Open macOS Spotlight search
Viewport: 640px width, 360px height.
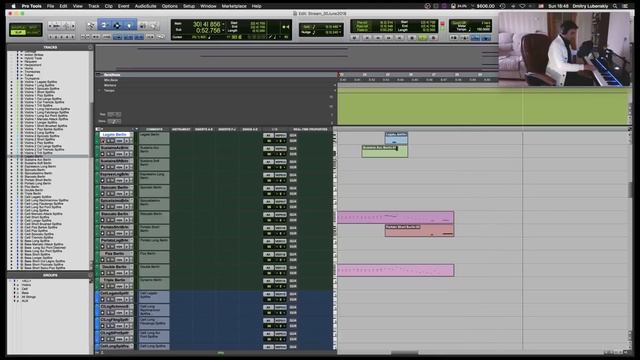[x=615, y=6]
